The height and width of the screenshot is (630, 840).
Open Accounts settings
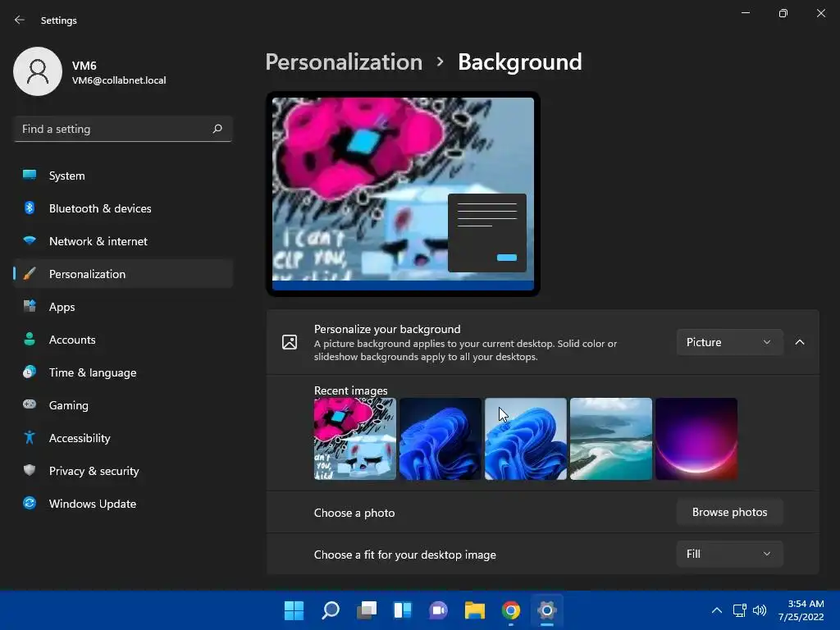(x=123, y=340)
